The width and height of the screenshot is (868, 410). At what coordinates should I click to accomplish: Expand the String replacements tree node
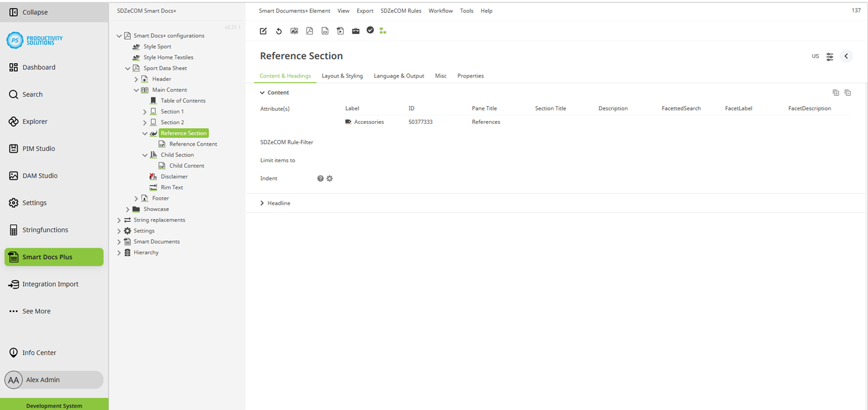click(x=119, y=220)
